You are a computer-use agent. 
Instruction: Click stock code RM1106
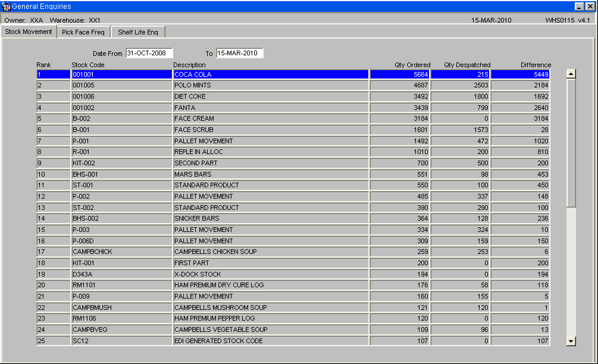coord(121,318)
